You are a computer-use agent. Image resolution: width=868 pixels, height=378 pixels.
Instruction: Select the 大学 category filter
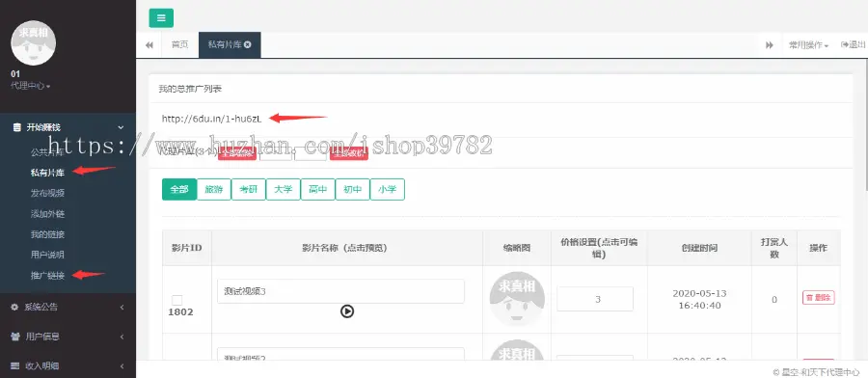tap(283, 189)
